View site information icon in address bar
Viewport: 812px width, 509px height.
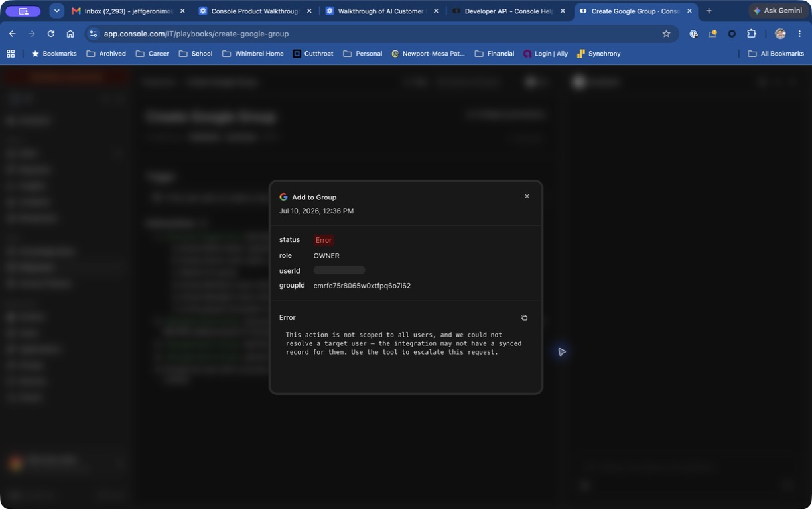[93, 34]
